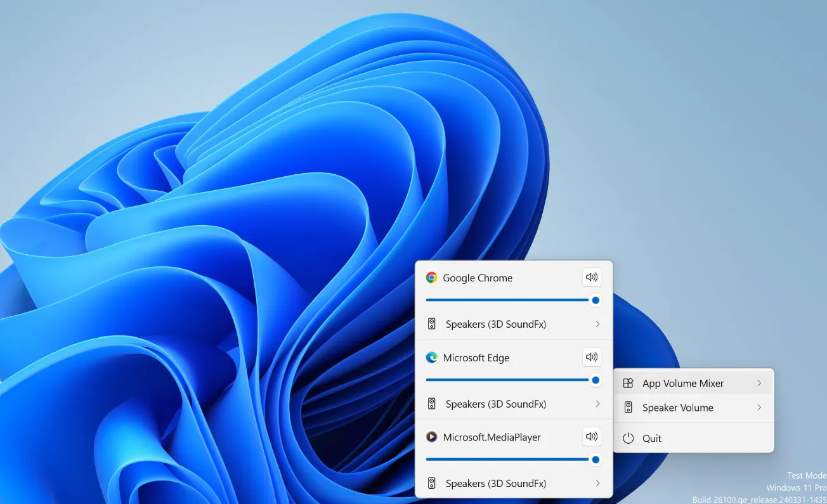The height and width of the screenshot is (504, 827).
Task: Adjust the Microsoft.MediaPlayer volume slider
Action: coord(513,459)
